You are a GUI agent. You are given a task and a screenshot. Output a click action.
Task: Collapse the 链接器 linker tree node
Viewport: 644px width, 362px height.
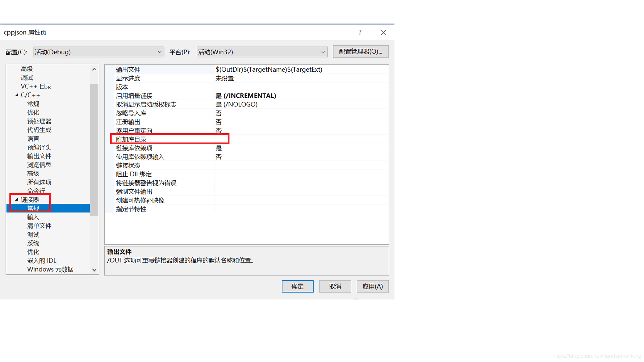(x=17, y=199)
